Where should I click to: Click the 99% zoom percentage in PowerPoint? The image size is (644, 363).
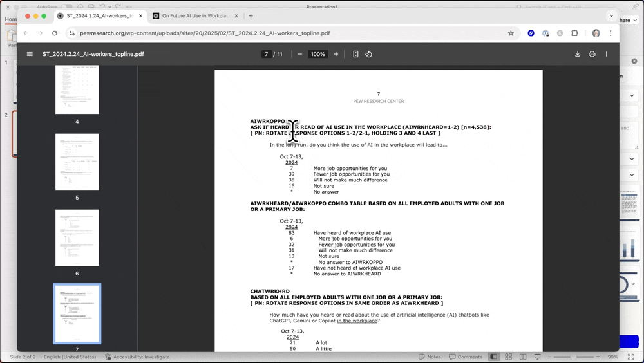click(613, 357)
